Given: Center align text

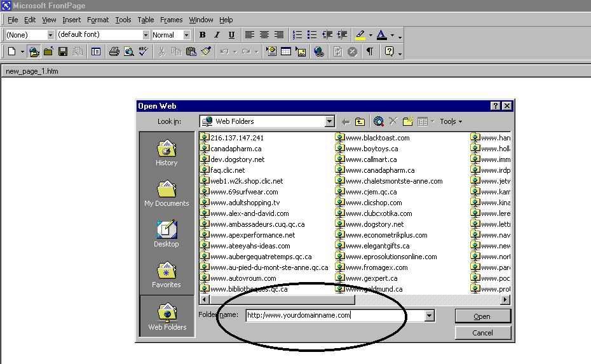Looking at the screenshot, I should pos(264,35).
